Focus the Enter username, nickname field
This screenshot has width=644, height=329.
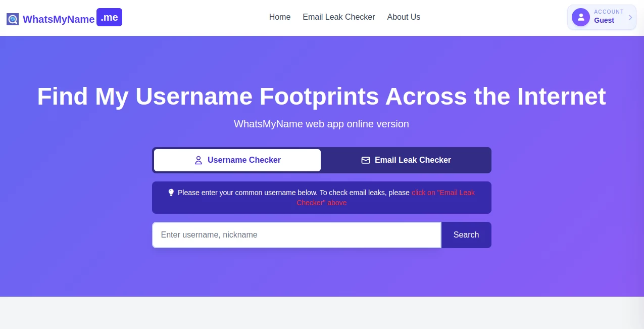297,235
